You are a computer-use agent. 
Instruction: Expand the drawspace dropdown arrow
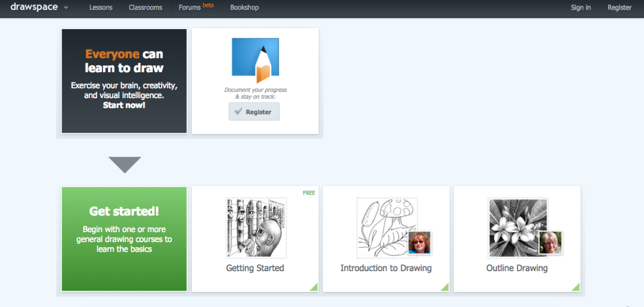tap(66, 8)
